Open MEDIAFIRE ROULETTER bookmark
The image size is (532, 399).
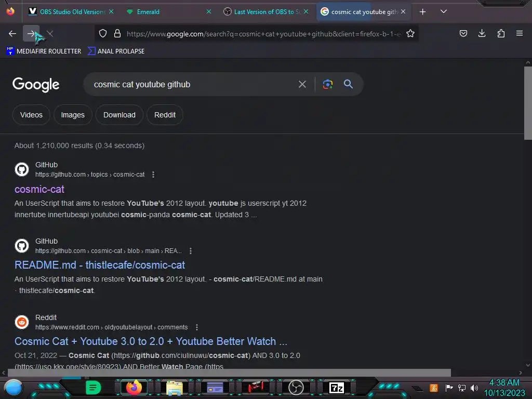(x=44, y=51)
